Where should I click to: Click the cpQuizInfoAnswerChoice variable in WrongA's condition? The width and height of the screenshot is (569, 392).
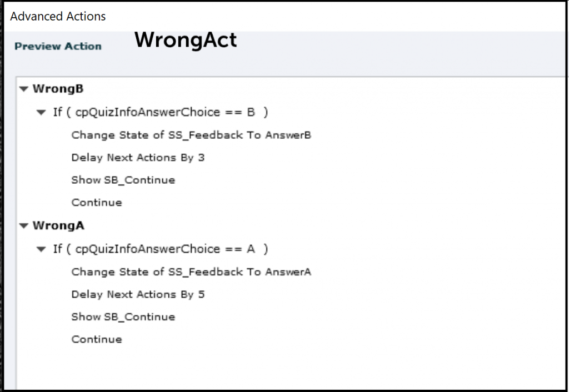tap(147, 249)
